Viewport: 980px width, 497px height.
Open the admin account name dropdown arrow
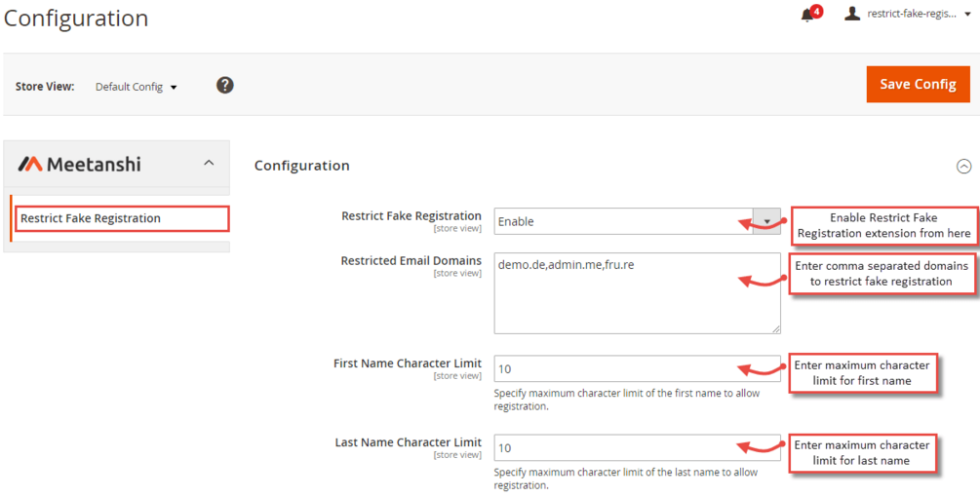pos(967,15)
